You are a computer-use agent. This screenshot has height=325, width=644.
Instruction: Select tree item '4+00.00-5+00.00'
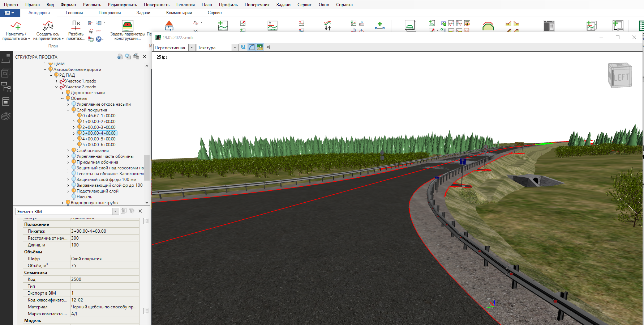99,139
